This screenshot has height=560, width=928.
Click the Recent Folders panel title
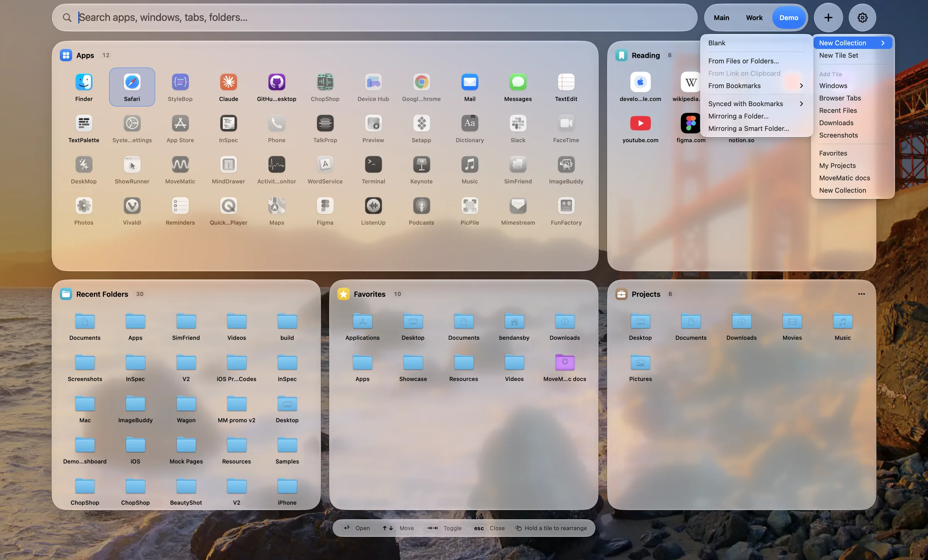pos(102,294)
